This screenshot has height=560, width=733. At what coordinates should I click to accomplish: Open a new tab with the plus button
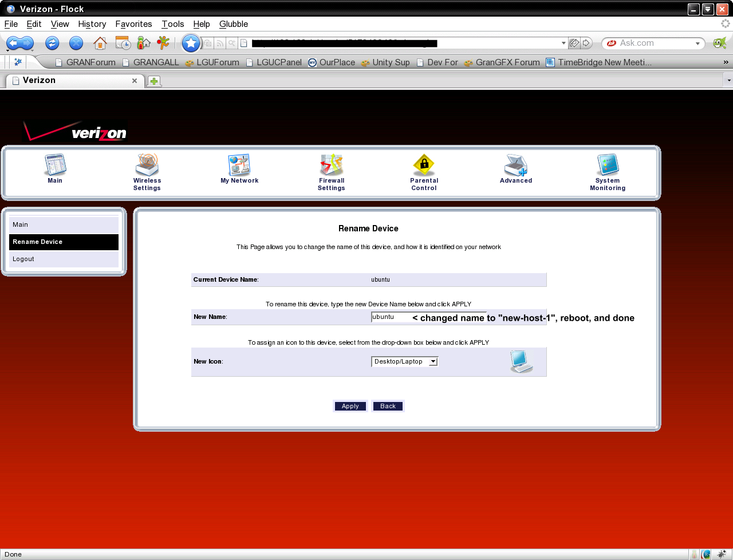pyautogui.click(x=154, y=81)
